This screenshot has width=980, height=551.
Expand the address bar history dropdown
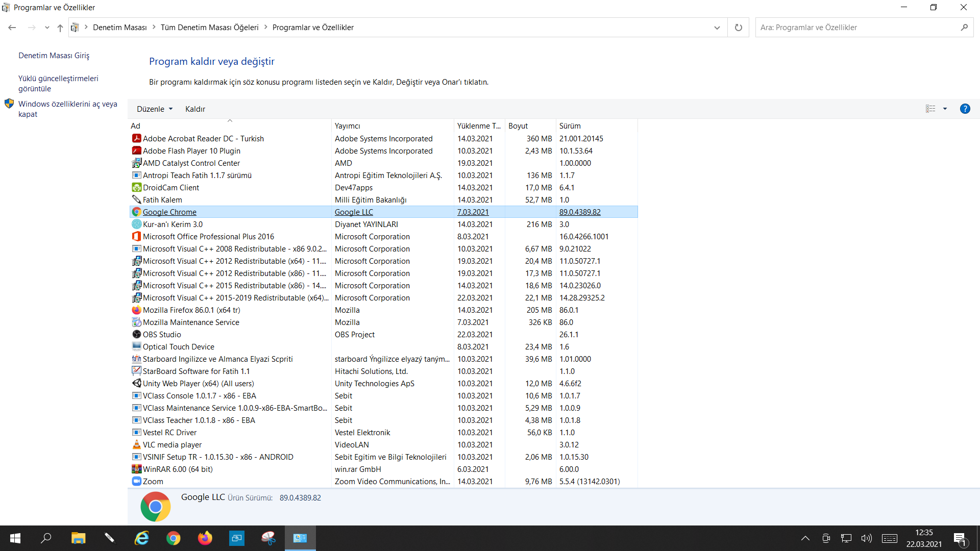click(x=717, y=28)
